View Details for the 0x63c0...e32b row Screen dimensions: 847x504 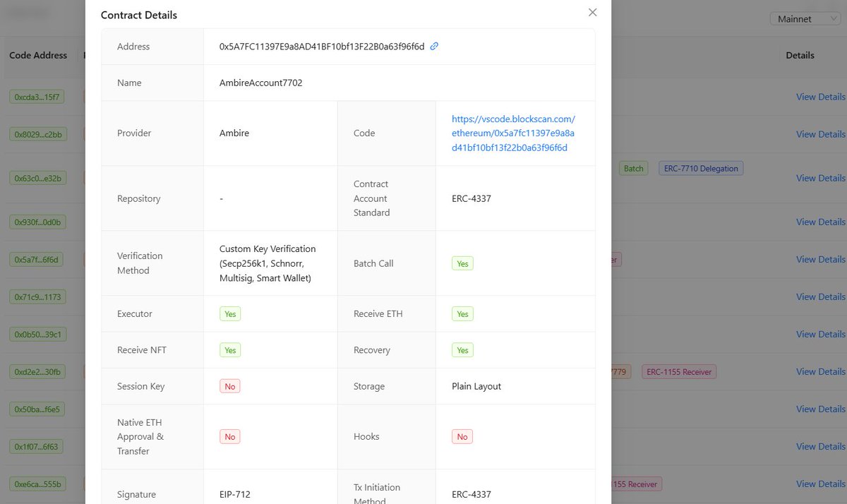pos(820,178)
